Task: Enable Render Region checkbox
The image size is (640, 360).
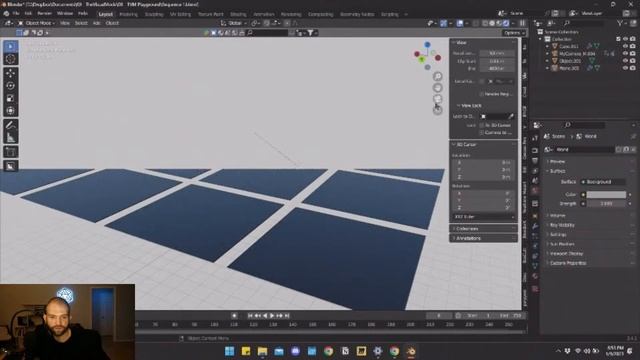Action: (482, 94)
